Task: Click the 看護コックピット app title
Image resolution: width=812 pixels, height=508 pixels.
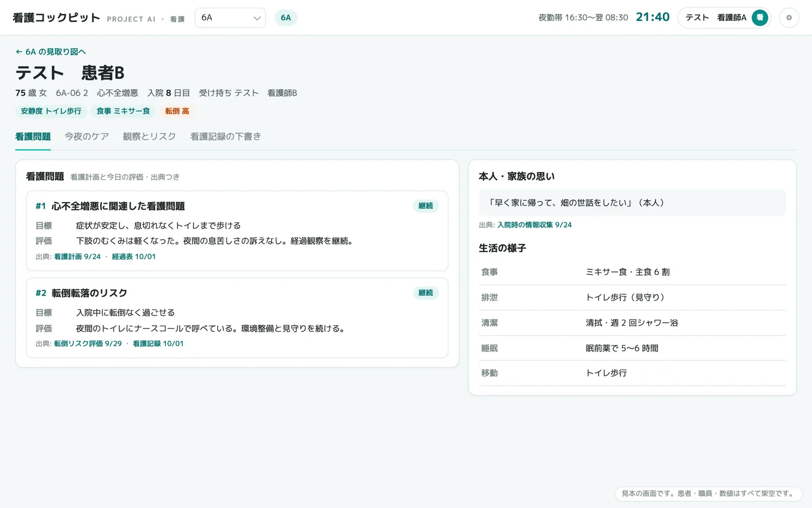Action: pyautogui.click(x=57, y=18)
